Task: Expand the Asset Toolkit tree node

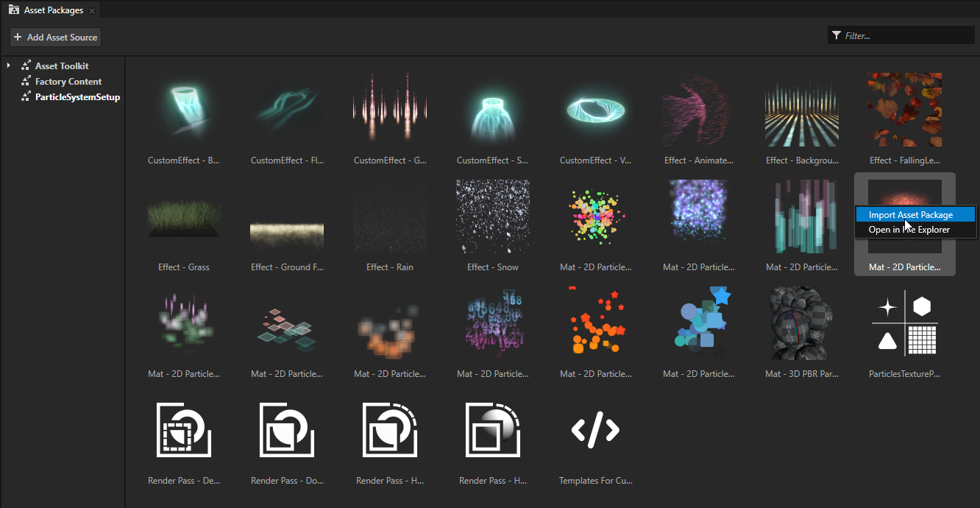Action: click(x=8, y=65)
